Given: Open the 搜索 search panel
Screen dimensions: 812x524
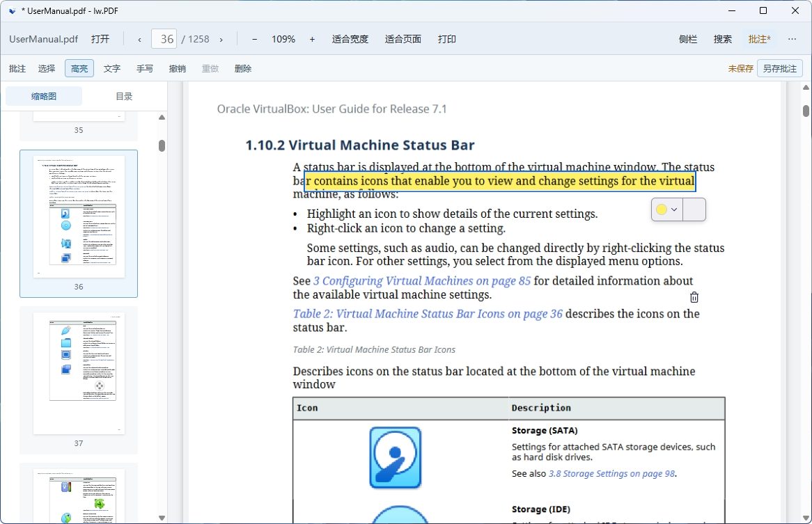Looking at the screenshot, I should (722, 39).
